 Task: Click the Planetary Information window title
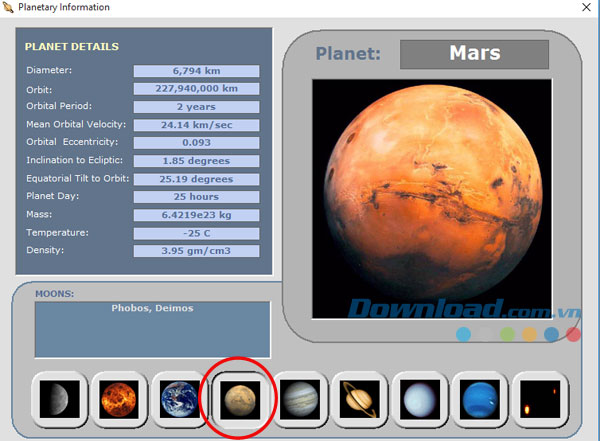(x=64, y=7)
